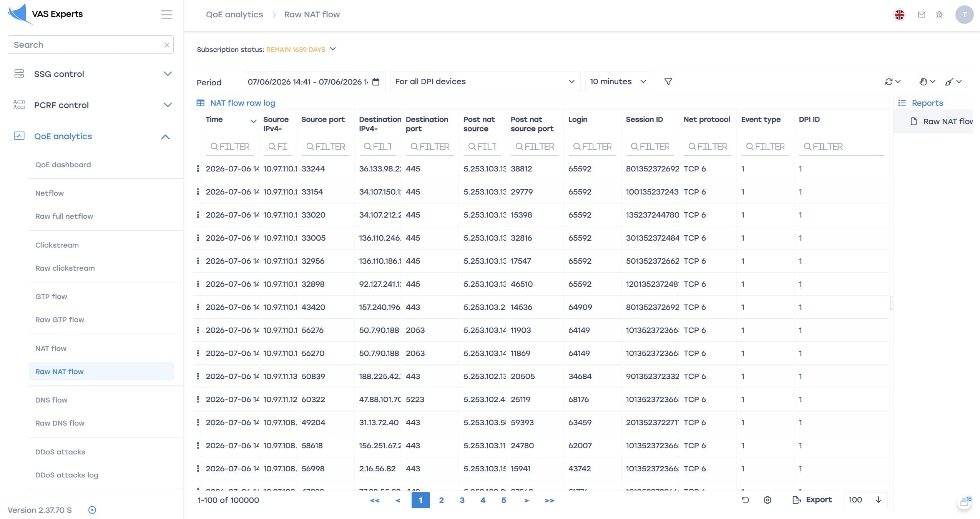Image resolution: width=980 pixels, height=519 pixels.
Task: Open the hand tool dropdown
Action: pyautogui.click(x=927, y=82)
